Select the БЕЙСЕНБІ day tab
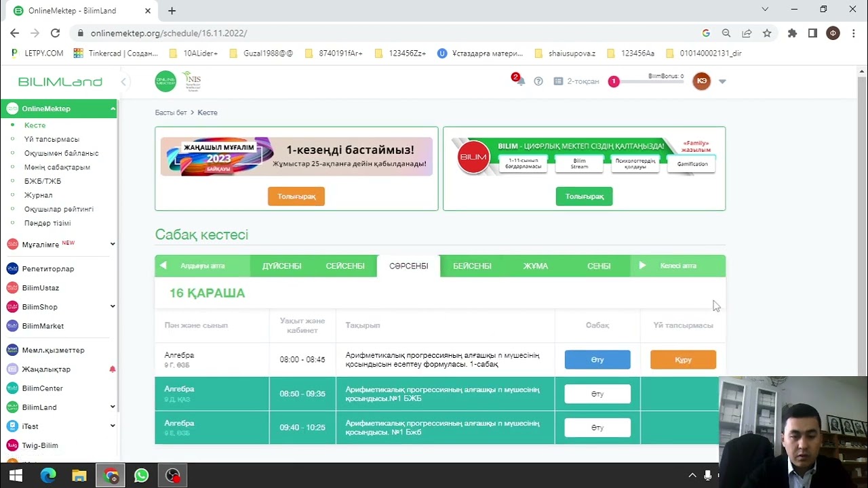The image size is (868, 488). click(x=472, y=266)
